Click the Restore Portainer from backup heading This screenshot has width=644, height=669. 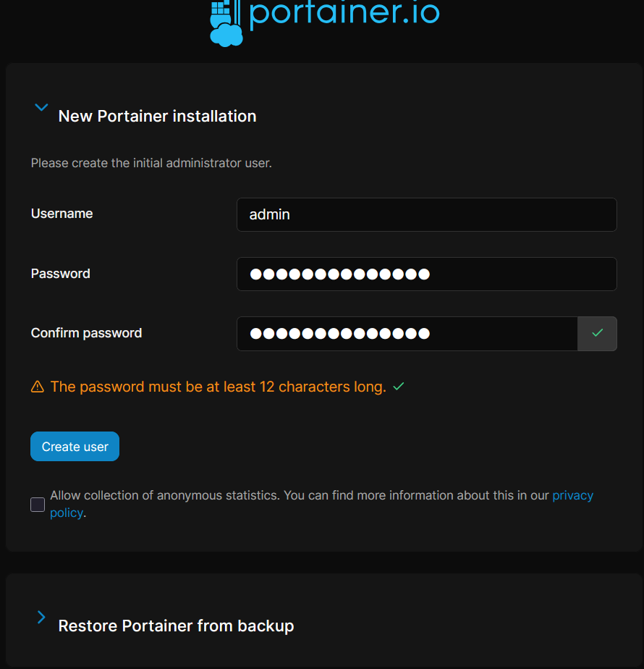pyautogui.click(x=176, y=626)
